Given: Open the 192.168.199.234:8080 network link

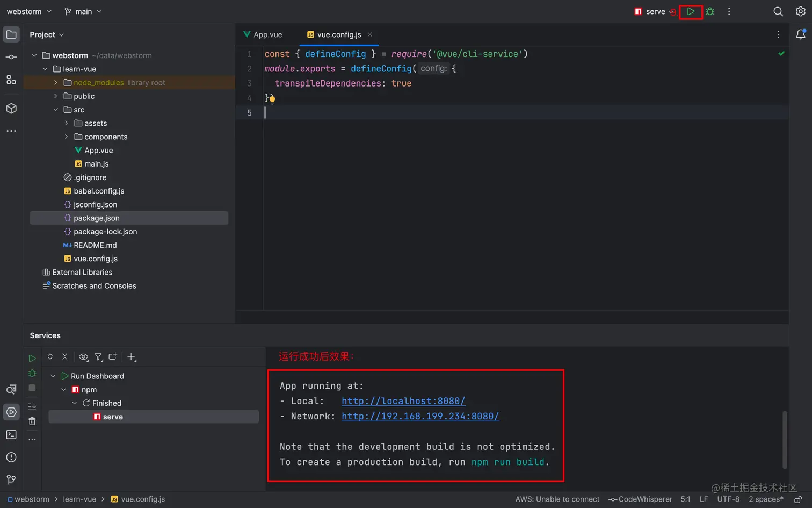Looking at the screenshot, I should coord(421,416).
